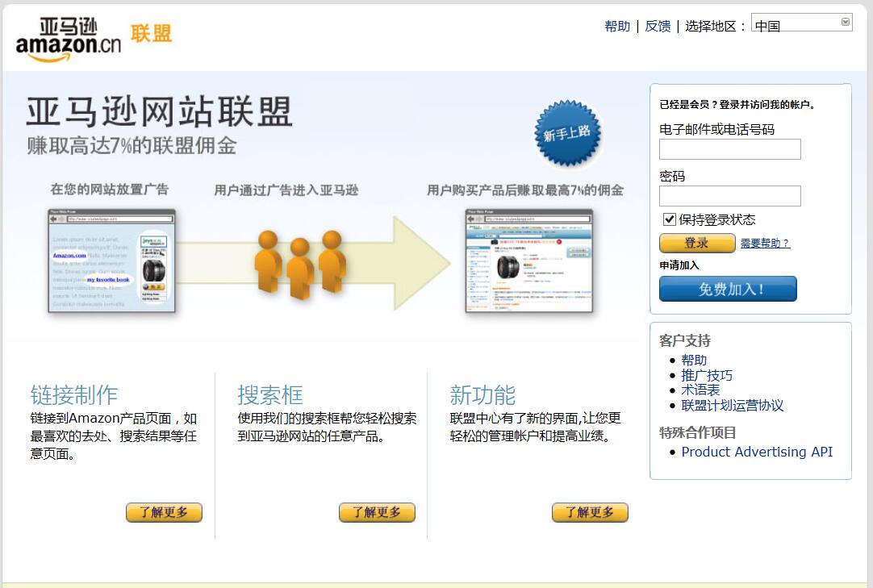873x588 pixels.
Task: Click the 帮助 link in top header
Action: (617, 26)
